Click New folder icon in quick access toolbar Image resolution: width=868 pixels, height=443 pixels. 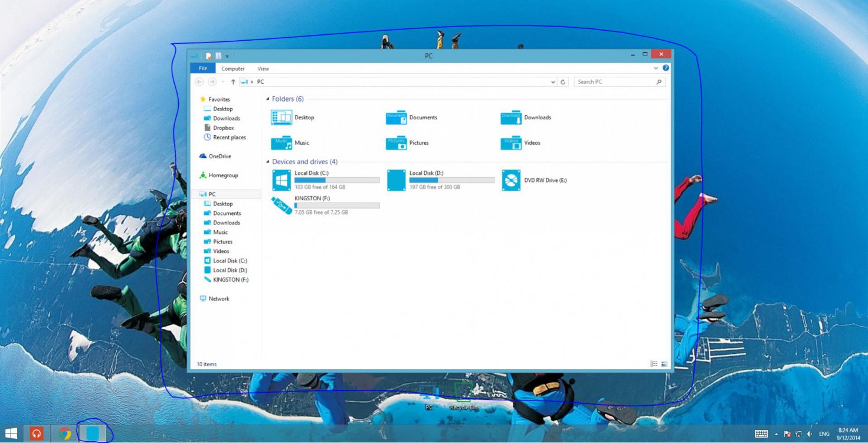(x=218, y=56)
